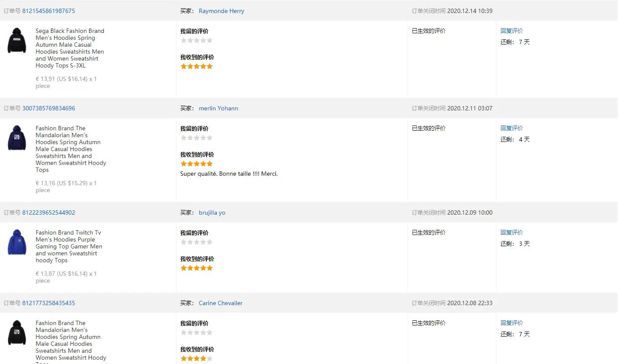Open order number 8122239652544902
Image resolution: width=618 pixels, height=364 pixels.
pyautogui.click(x=48, y=213)
